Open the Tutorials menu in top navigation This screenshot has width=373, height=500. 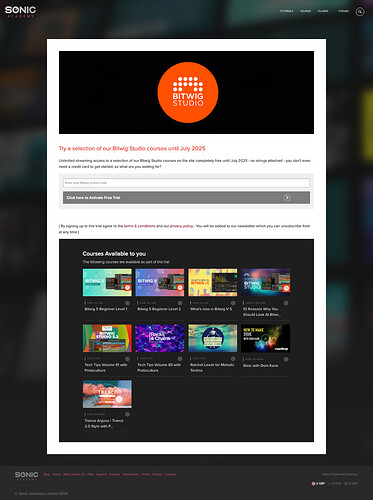pos(287,11)
